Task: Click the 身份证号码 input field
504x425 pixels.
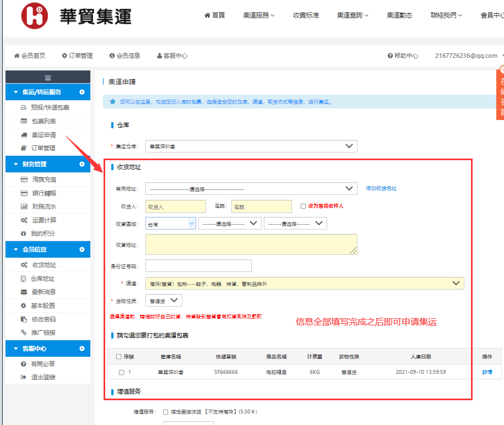Action: point(198,266)
